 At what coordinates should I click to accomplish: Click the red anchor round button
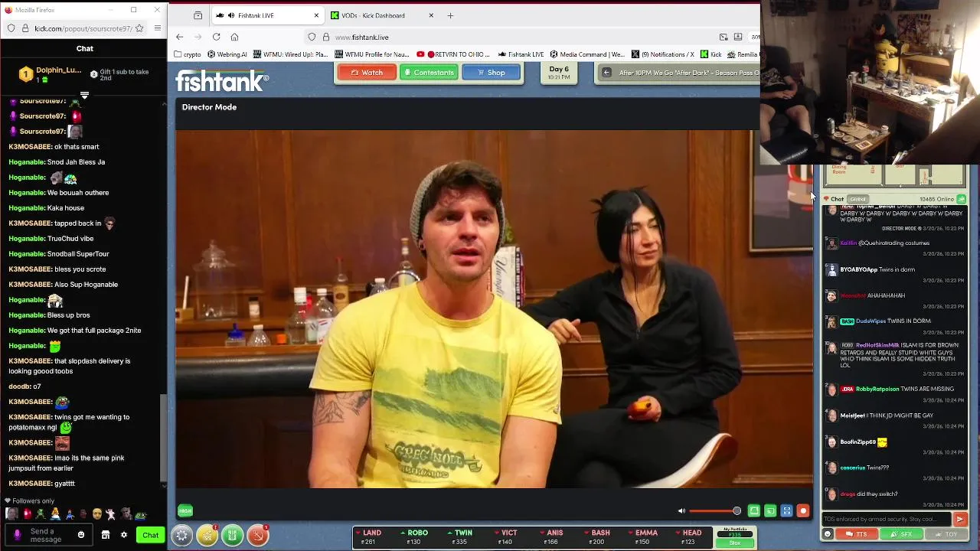(x=258, y=536)
